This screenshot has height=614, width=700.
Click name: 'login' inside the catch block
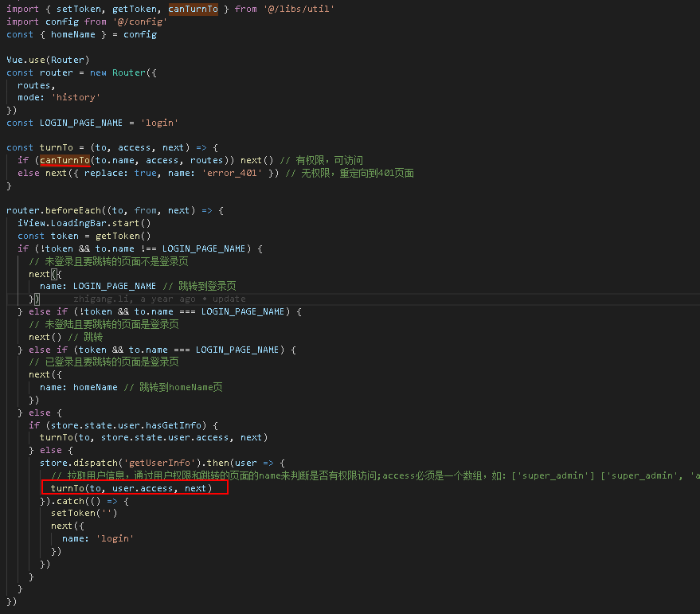coord(98,538)
